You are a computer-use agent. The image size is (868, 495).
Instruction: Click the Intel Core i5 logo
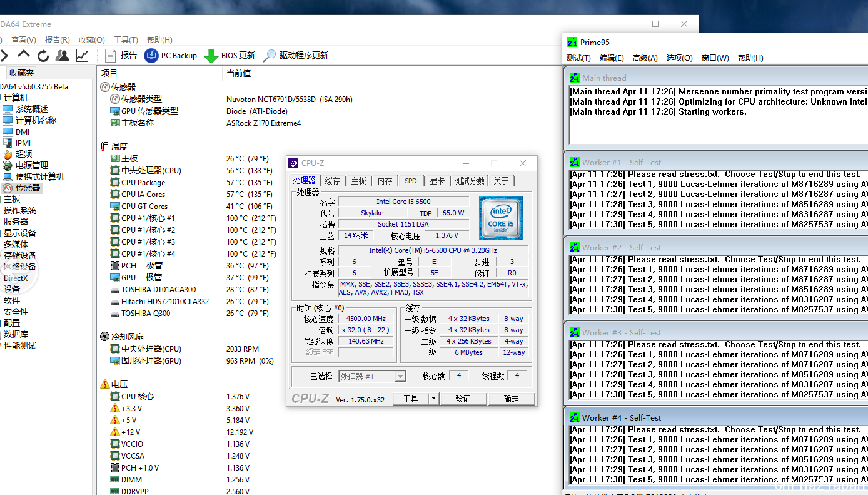[x=501, y=218]
